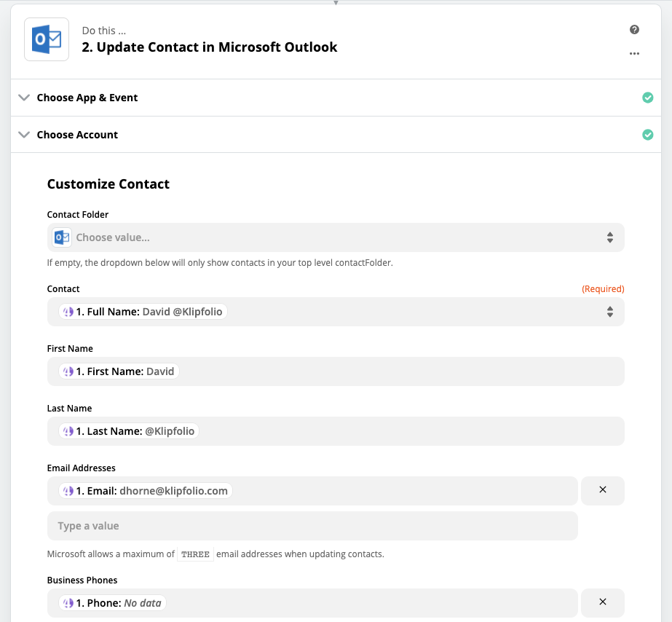Remove the dhorne@klipfolio.com email entry
This screenshot has width=672, height=622.
coord(603,490)
